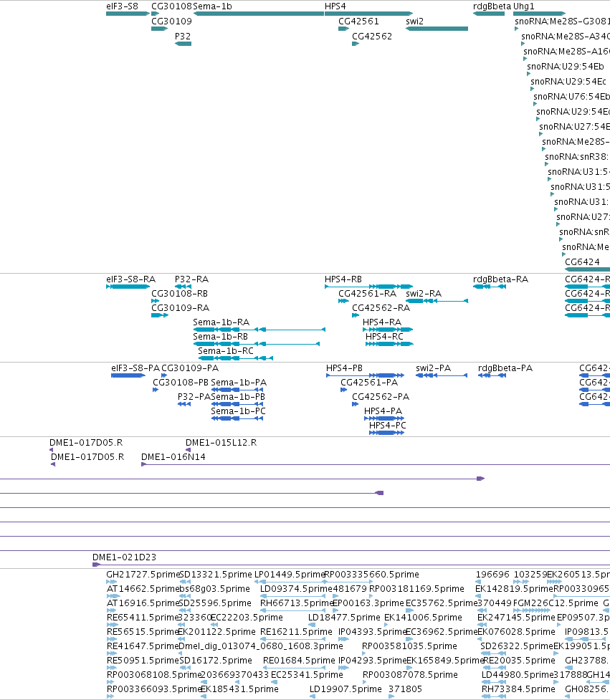The height and width of the screenshot is (700, 610).
Task: Select the HPS4-RA transcript label
Action: point(382,322)
